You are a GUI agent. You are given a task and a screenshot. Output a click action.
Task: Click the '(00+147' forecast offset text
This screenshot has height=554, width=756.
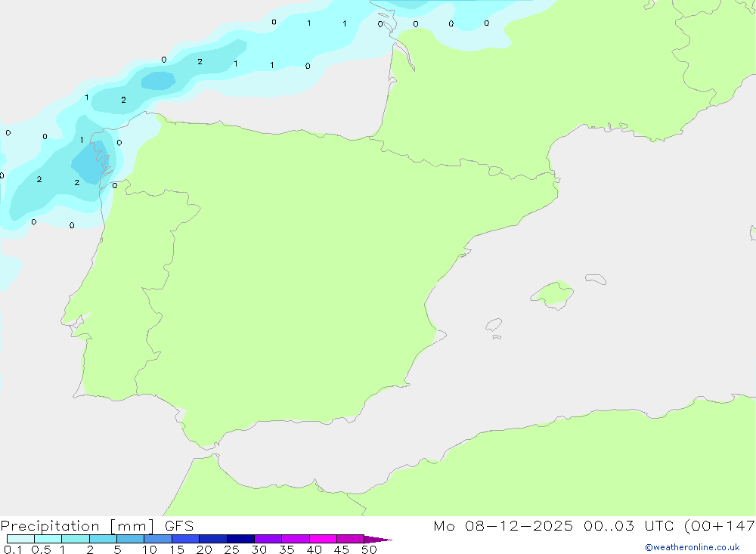[720, 526]
